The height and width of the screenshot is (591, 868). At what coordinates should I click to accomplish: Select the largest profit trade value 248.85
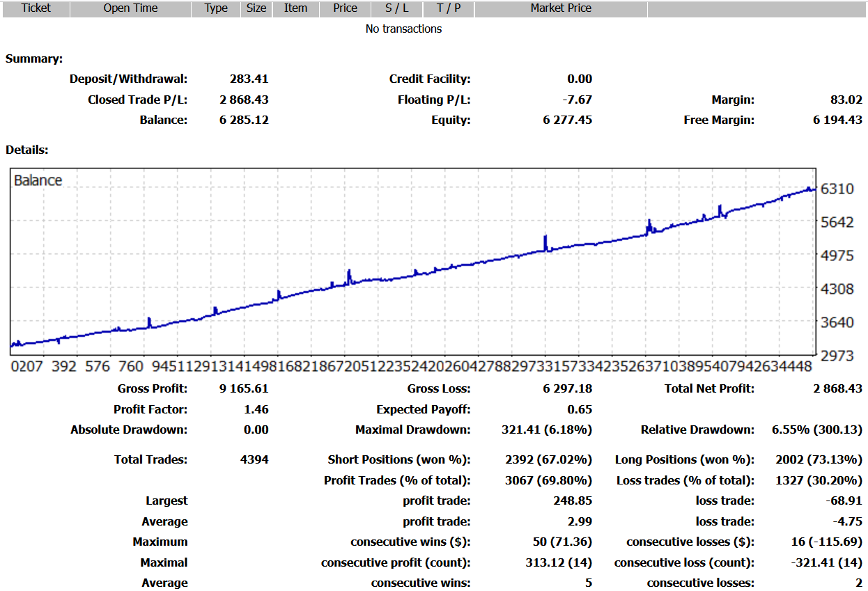[x=573, y=501]
